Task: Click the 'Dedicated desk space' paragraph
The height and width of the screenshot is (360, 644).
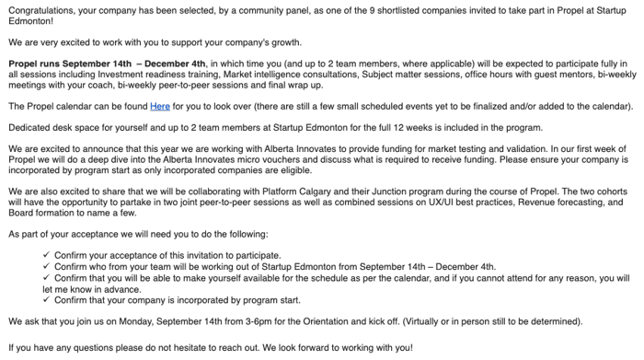Action: [276, 128]
